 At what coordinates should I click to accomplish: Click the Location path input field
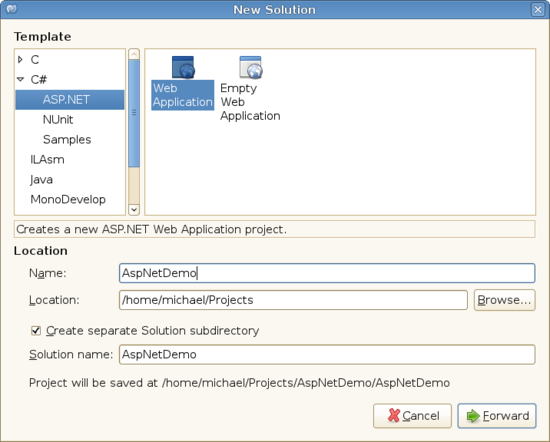(293, 300)
